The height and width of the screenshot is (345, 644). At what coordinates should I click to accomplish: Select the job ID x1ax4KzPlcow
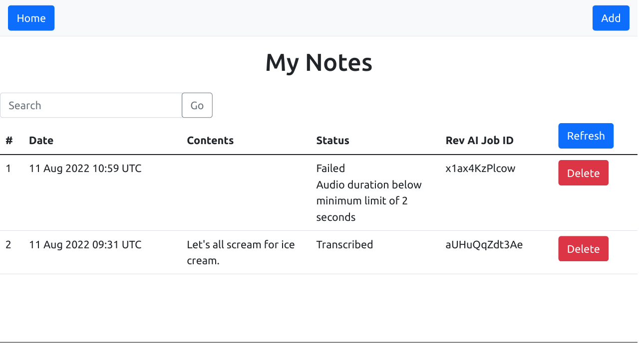coord(480,169)
